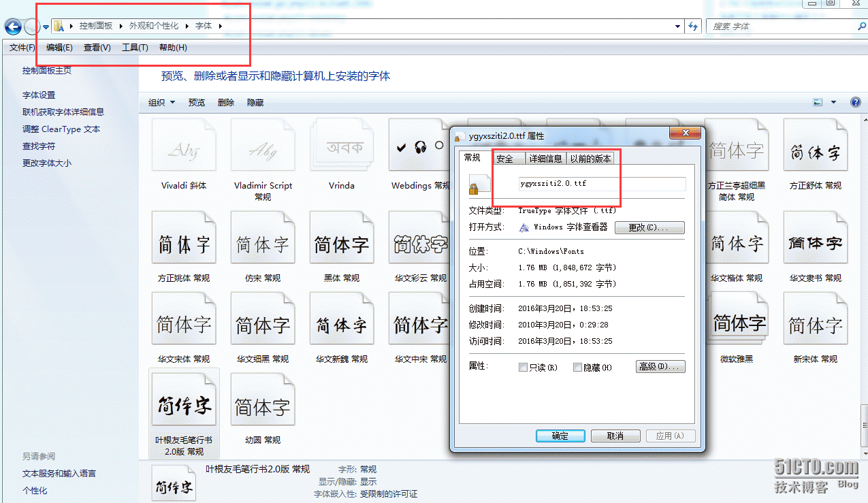The width and height of the screenshot is (868, 503).
Task: Select the 华文中宋 常规 font icon
Action: 420,319
